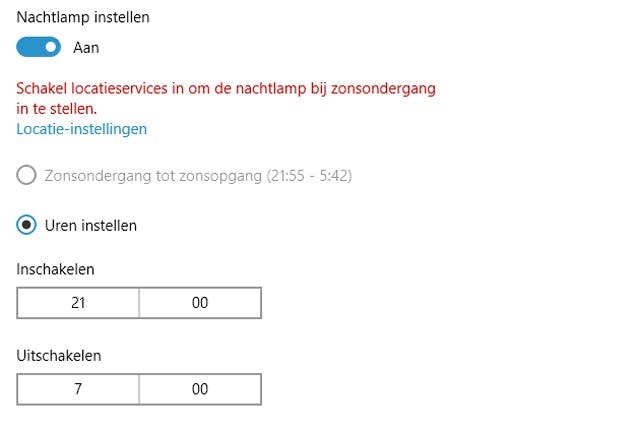Image resolution: width=628 pixels, height=425 pixels.
Task: Open the Inschakelen hour field showing 21
Action: 78,303
